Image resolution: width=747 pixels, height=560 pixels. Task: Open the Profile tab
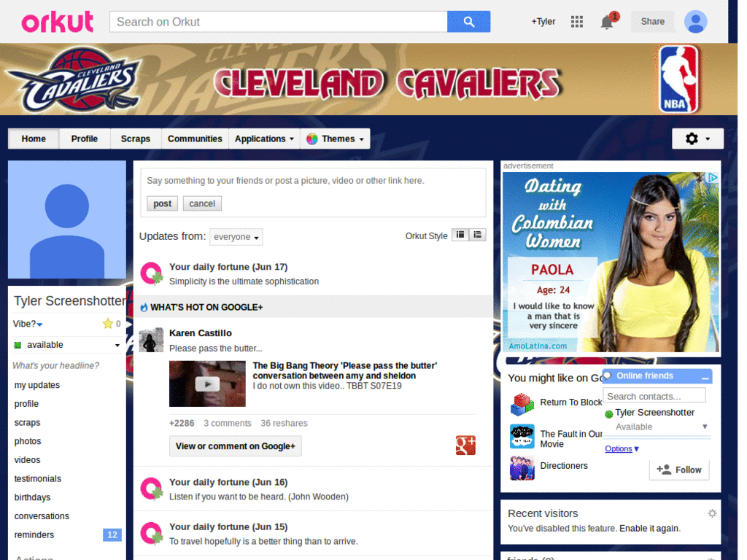coord(85,139)
